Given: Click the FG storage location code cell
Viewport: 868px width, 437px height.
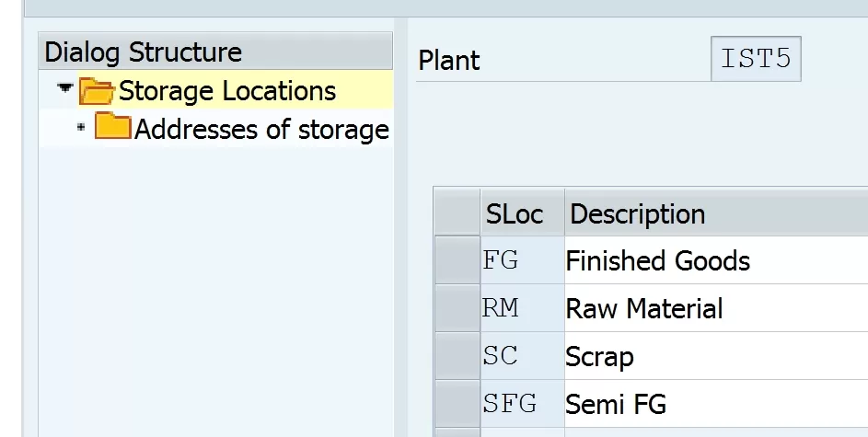Looking at the screenshot, I should click(522, 260).
